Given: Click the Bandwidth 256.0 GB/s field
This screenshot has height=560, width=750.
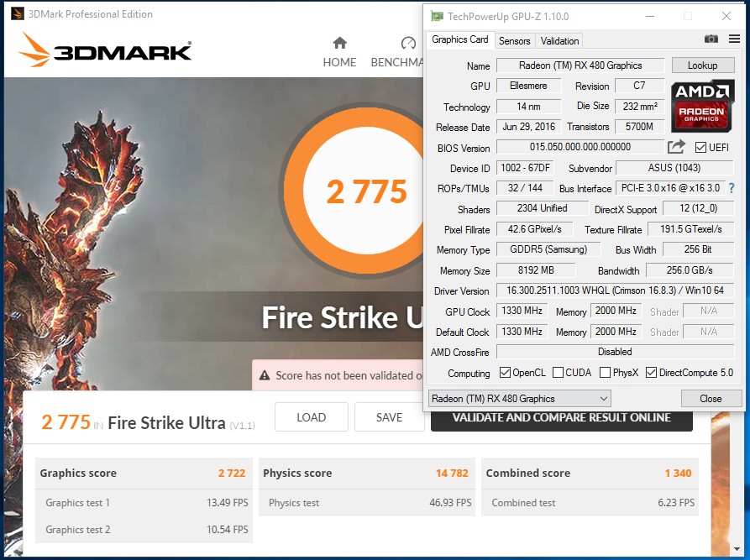Looking at the screenshot, I should point(690,270).
